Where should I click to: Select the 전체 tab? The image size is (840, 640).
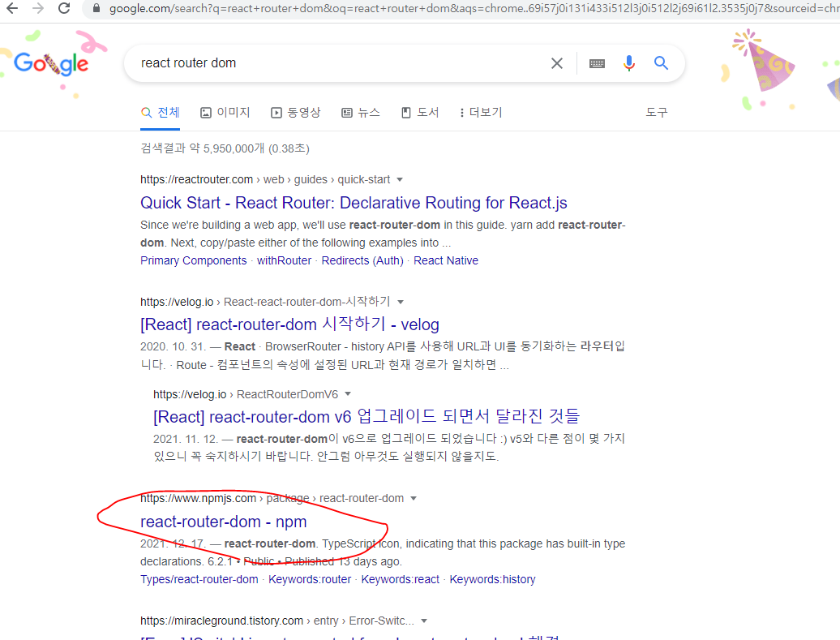[161, 113]
